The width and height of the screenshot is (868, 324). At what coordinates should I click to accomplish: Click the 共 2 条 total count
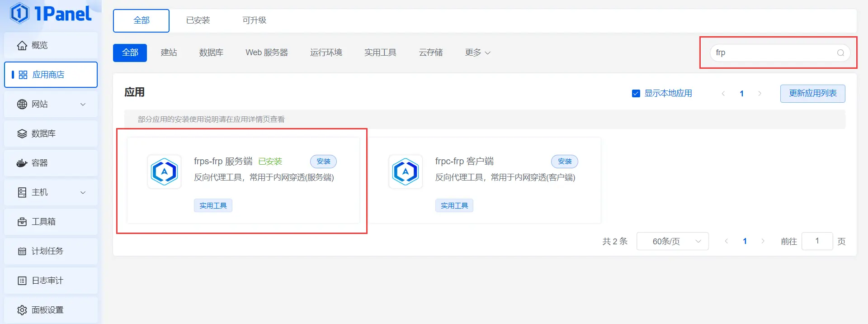click(615, 241)
